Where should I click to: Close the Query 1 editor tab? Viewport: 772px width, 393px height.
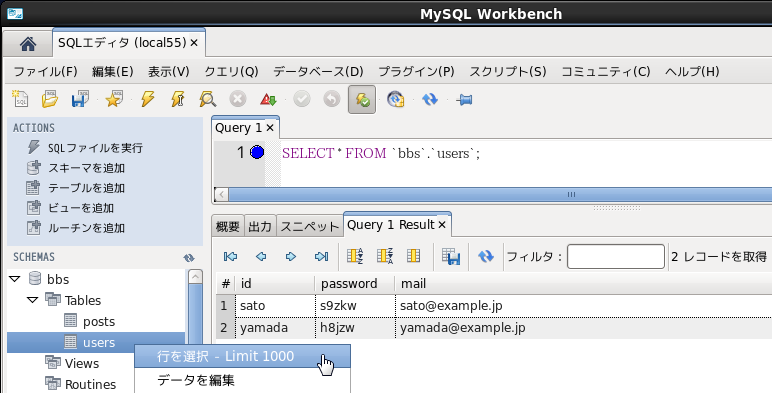270,128
